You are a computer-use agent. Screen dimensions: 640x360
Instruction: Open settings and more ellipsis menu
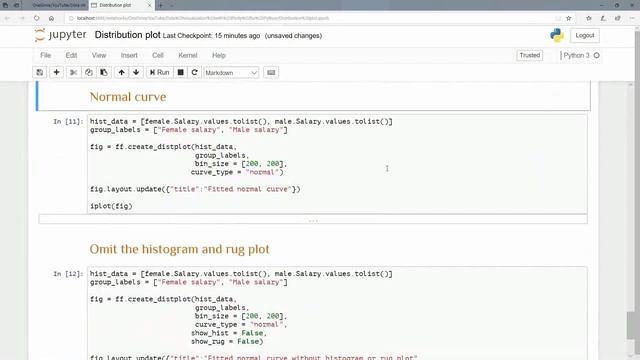click(632, 18)
